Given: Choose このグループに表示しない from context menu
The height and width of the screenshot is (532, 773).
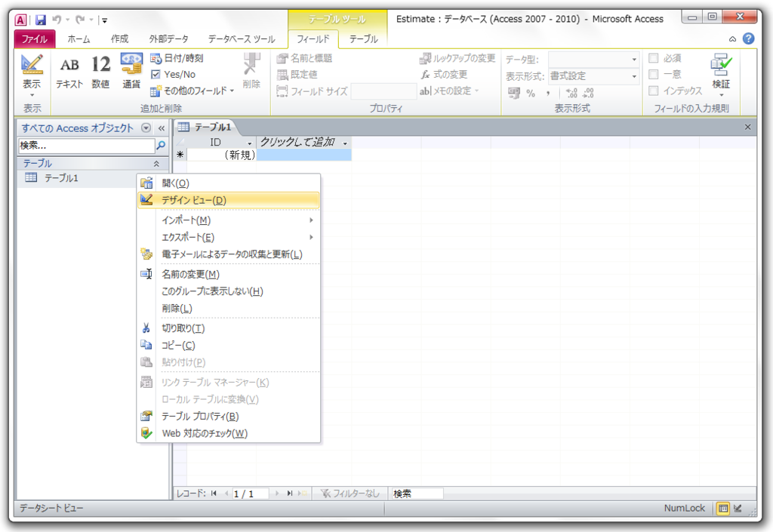Looking at the screenshot, I should click(229, 291).
